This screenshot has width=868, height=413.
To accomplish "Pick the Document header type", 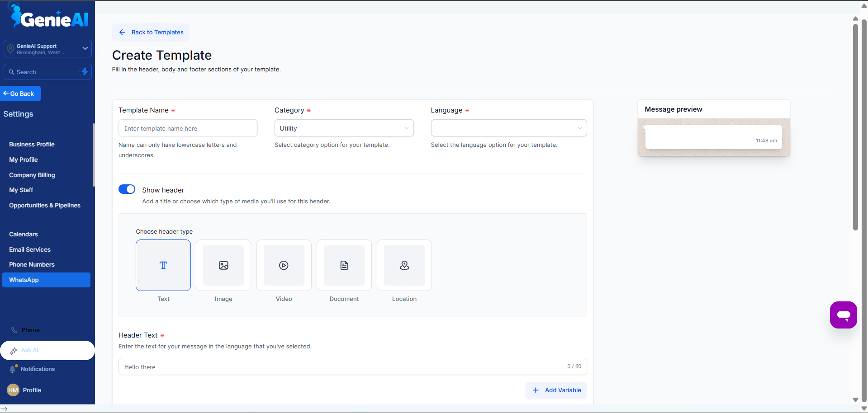I will [344, 265].
